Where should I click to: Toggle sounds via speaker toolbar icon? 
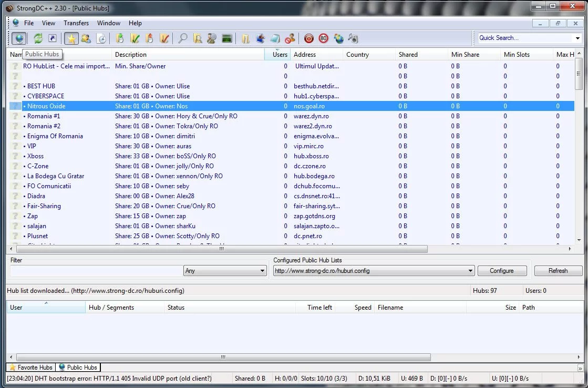click(353, 38)
